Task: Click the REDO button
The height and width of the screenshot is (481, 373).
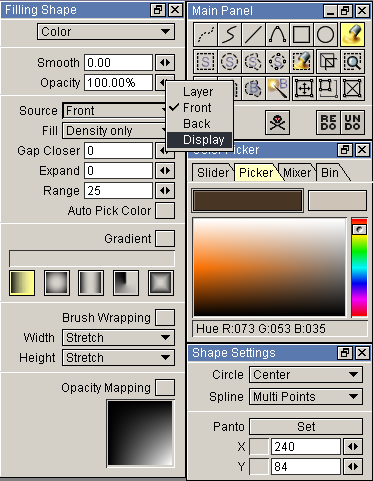Action: point(328,123)
